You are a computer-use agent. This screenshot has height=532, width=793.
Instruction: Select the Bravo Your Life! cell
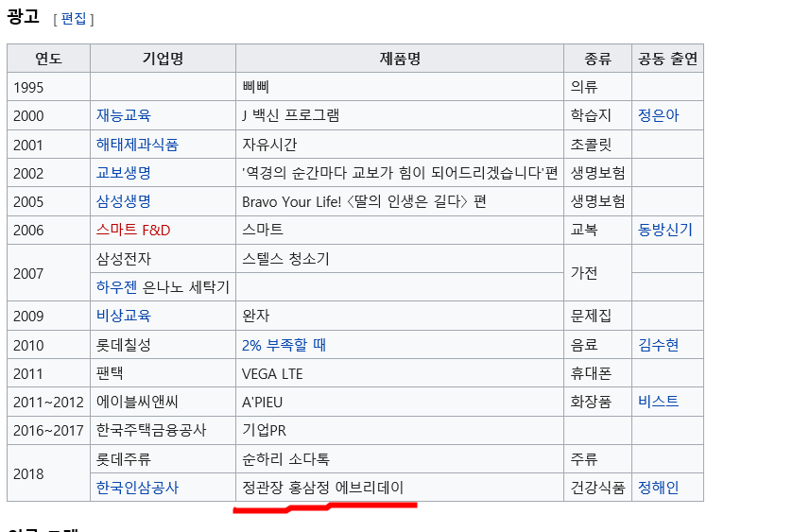(x=400, y=201)
